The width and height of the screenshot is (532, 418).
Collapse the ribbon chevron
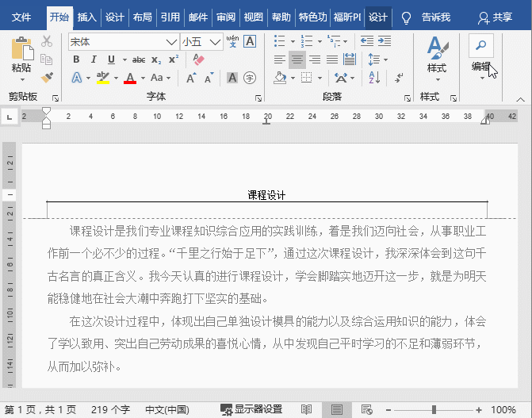point(520,99)
